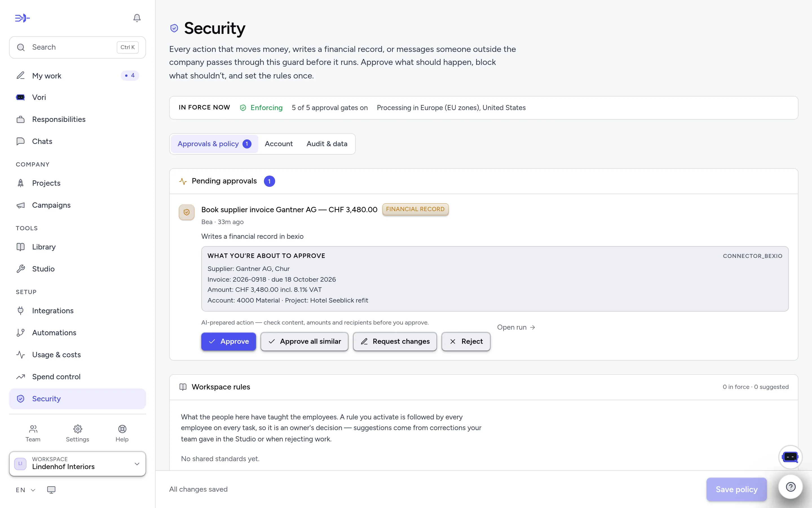Open Spend control
This screenshot has height=508, width=812.
(x=78, y=377)
